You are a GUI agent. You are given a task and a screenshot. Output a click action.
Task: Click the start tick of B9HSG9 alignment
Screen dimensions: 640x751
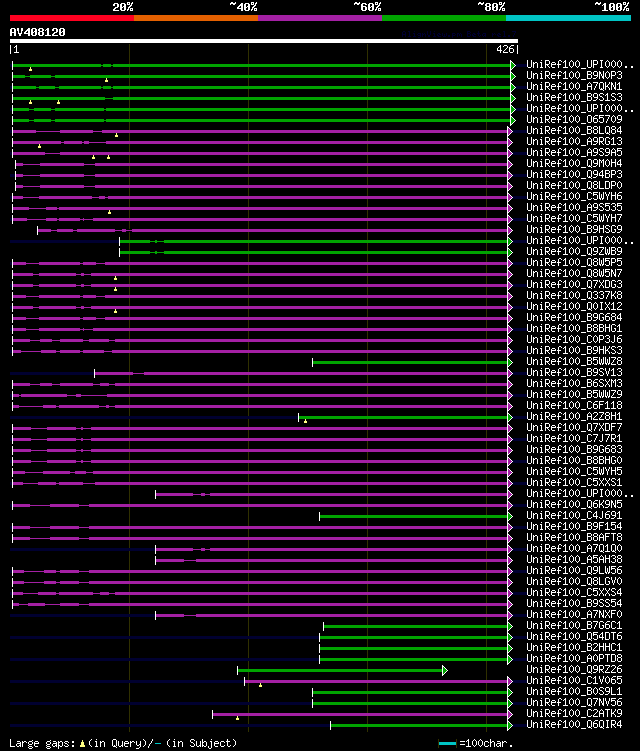pos(37,230)
